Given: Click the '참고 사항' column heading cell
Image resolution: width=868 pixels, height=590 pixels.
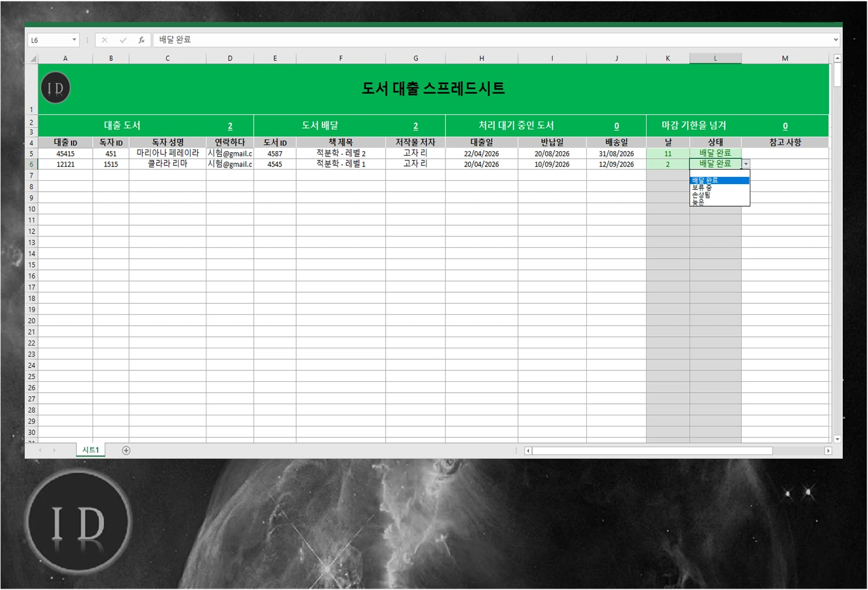Looking at the screenshot, I should coord(785,142).
